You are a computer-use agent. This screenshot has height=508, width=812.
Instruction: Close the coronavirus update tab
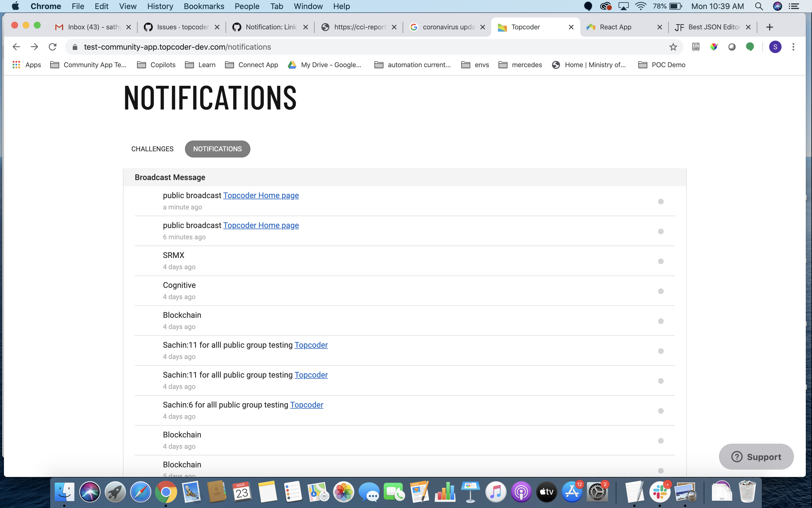[x=482, y=27]
